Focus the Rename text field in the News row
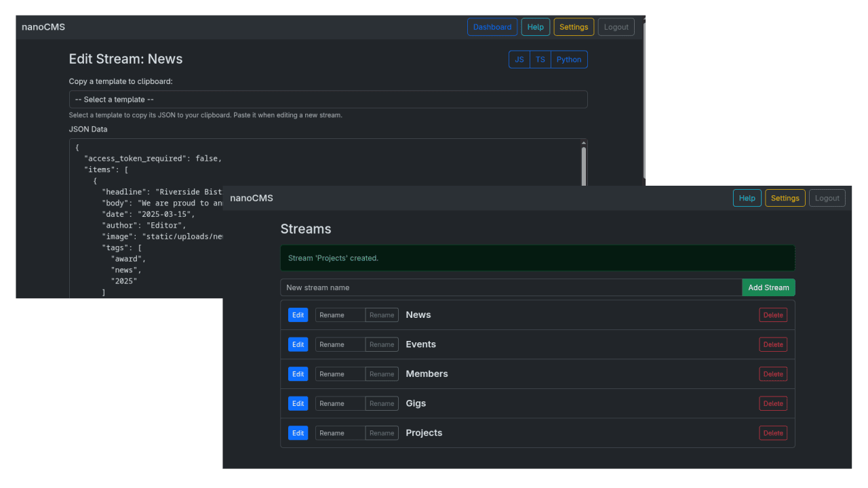The height and width of the screenshot is (488, 868). (x=340, y=315)
